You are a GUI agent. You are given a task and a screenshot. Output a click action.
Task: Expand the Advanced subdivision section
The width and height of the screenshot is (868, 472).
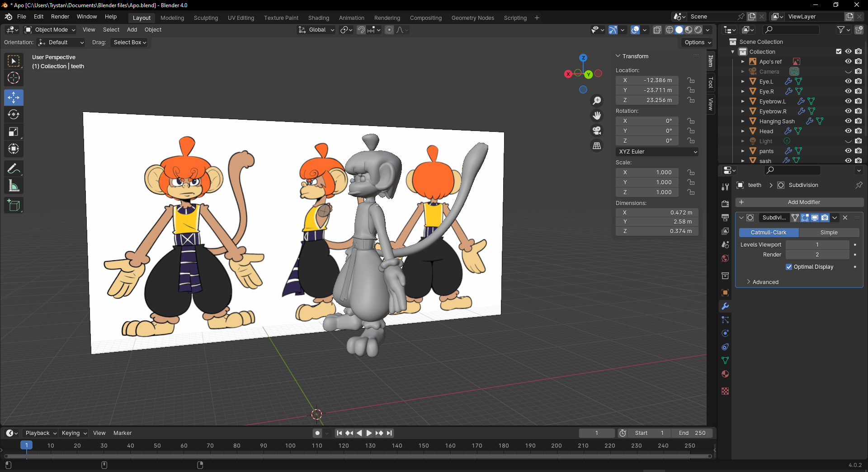(x=765, y=282)
